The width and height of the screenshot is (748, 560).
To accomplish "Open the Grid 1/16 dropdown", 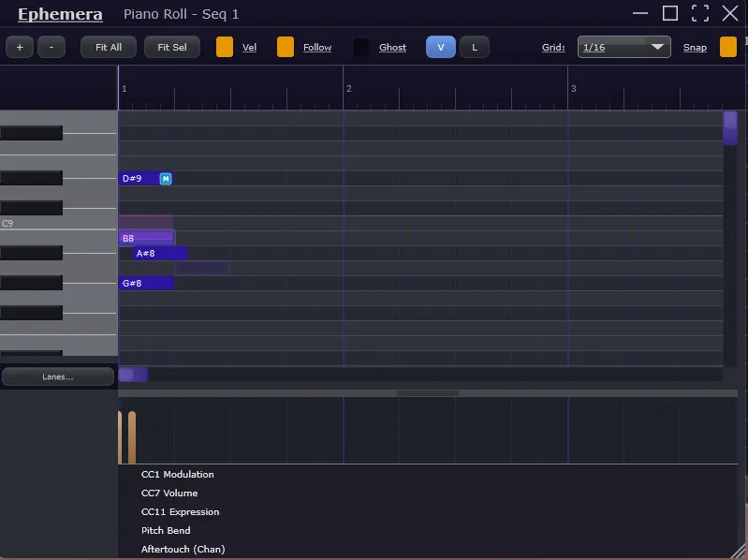I will tap(623, 47).
